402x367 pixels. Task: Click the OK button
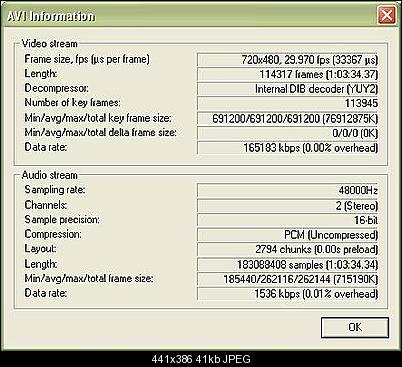pyautogui.click(x=355, y=327)
